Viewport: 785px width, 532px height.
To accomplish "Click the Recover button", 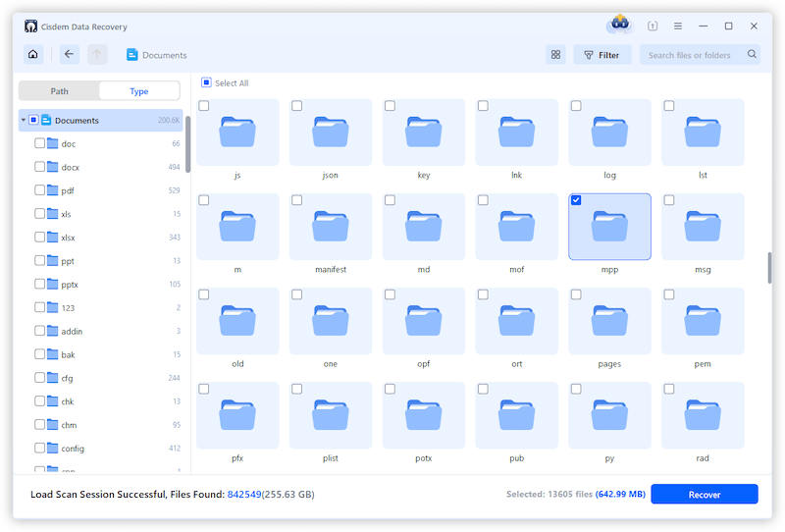I will pyautogui.click(x=705, y=494).
